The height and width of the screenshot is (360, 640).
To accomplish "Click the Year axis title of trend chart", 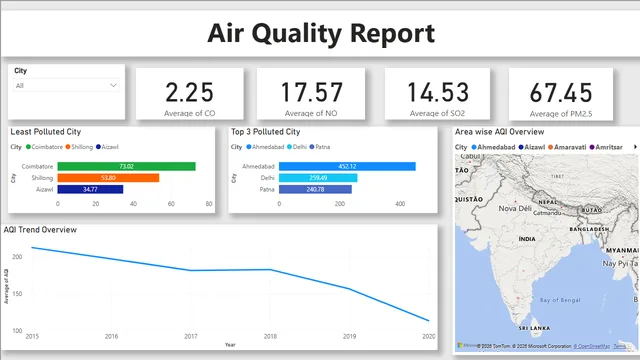I will (x=230, y=345).
